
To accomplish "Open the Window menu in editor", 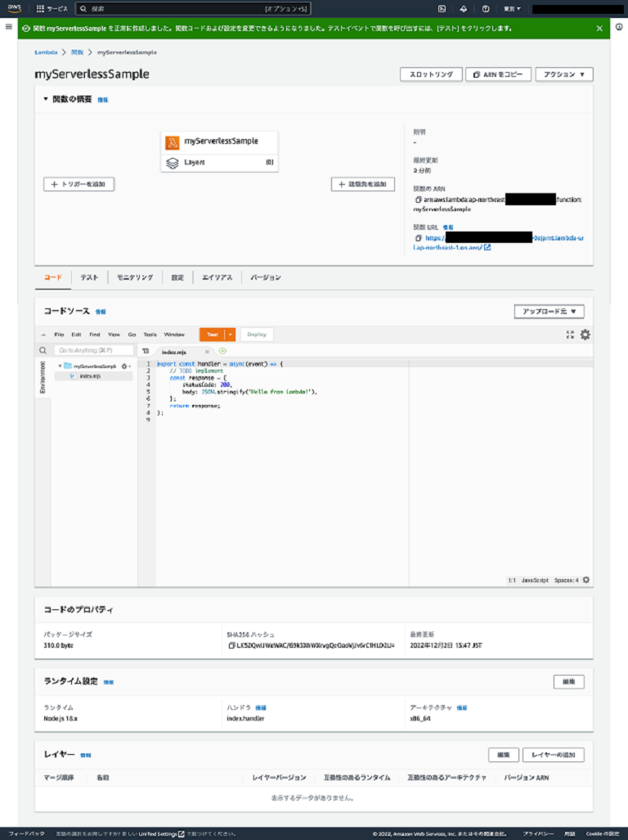I will pos(174,335).
